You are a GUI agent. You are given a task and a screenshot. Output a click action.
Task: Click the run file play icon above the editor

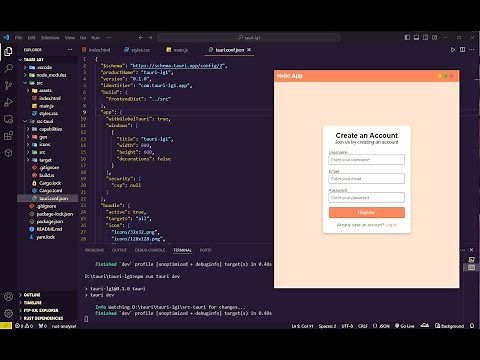click(x=453, y=50)
